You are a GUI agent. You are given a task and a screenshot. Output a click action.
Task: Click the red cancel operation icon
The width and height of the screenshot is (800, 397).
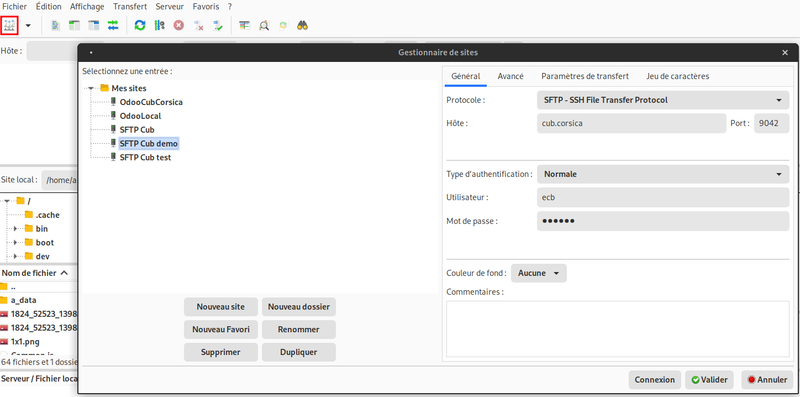pos(179,25)
